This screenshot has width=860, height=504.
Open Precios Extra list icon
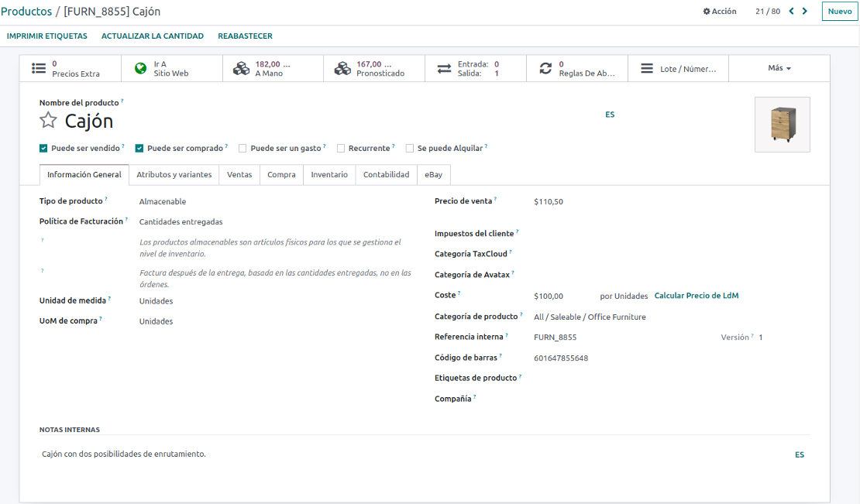[x=39, y=68]
